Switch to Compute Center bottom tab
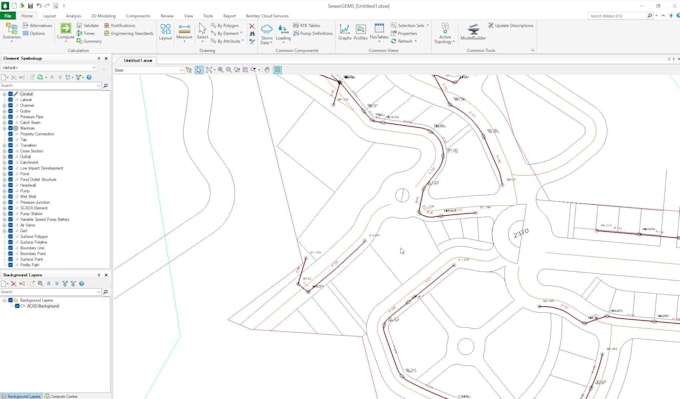 pos(61,396)
